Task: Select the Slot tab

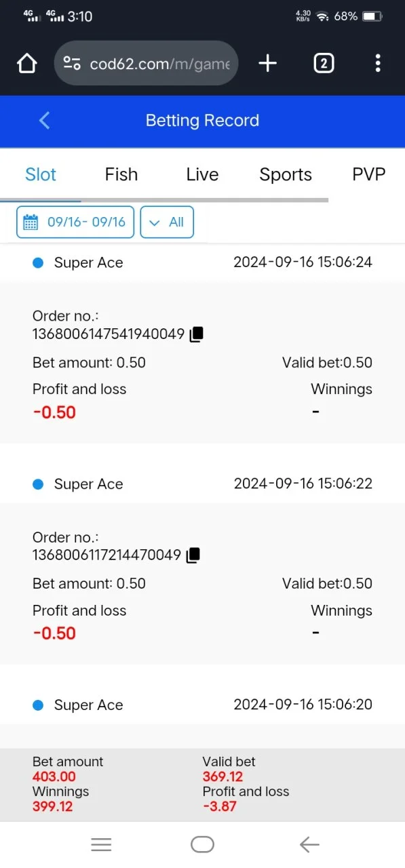Action: point(41,174)
